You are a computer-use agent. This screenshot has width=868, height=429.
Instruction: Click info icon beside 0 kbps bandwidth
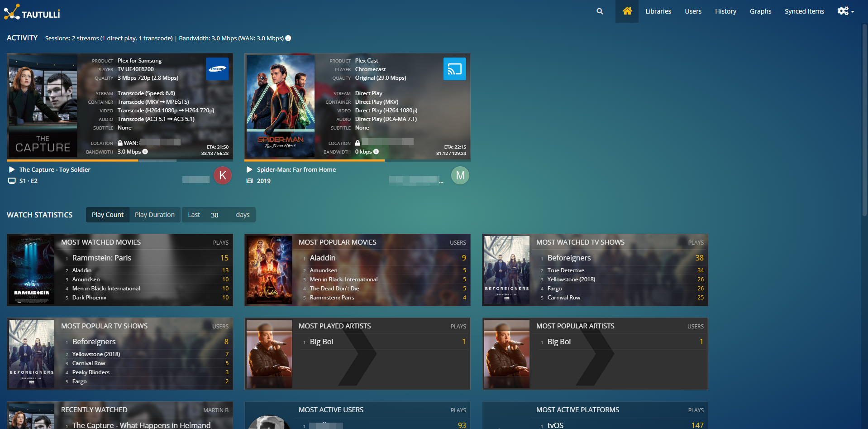click(376, 152)
